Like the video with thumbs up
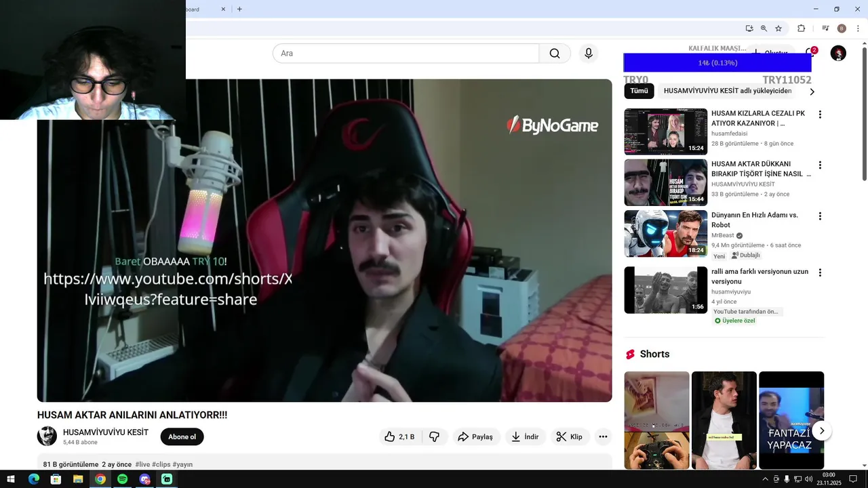The width and height of the screenshot is (868, 488). point(400,437)
